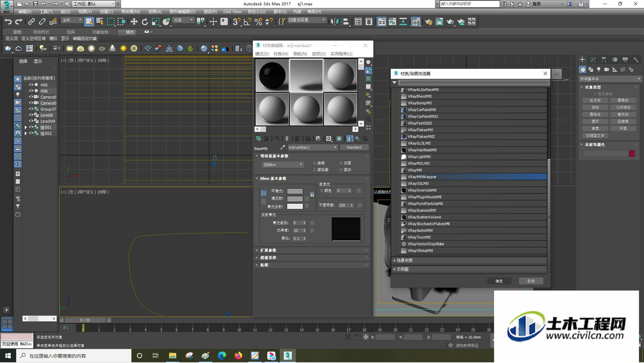Click the Redo arrow in main toolbar
This screenshot has width=644, height=363.
(x=19, y=22)
